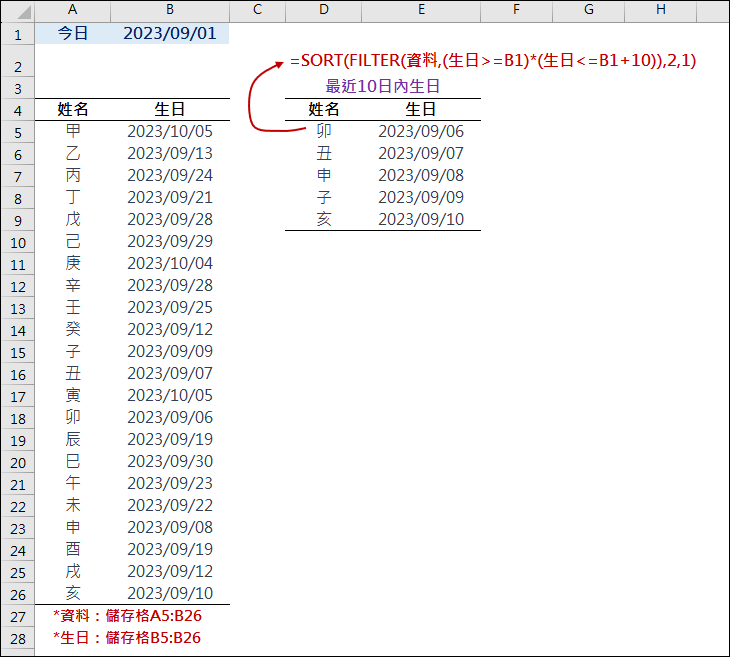Click name cell 午

click(73, 483)
